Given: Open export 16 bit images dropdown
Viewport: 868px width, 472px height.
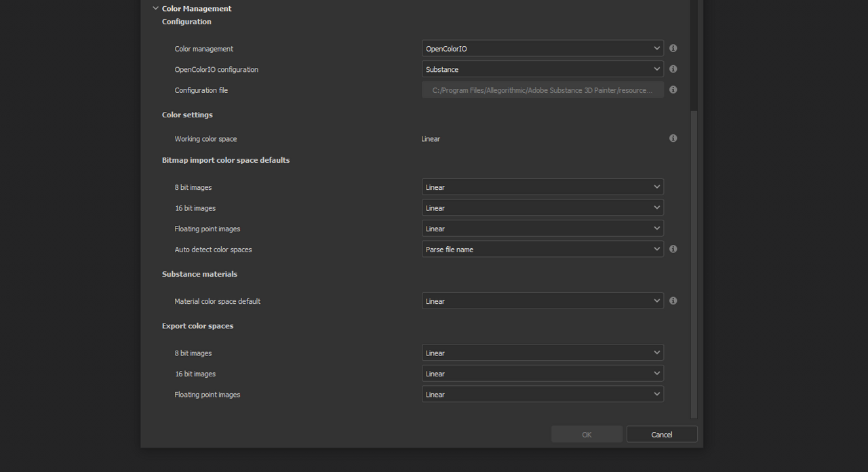Looking at the screenshot, I should [542, 374].
